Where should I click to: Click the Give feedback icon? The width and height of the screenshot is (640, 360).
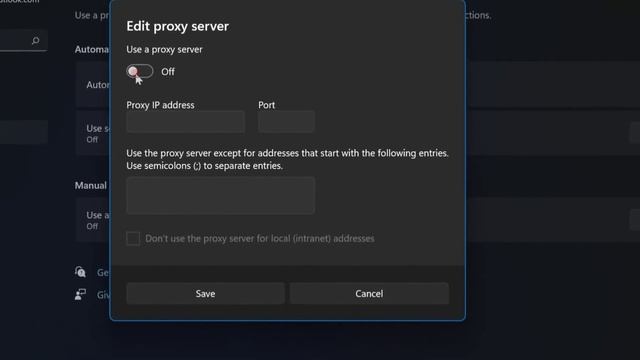pos(80,294)
